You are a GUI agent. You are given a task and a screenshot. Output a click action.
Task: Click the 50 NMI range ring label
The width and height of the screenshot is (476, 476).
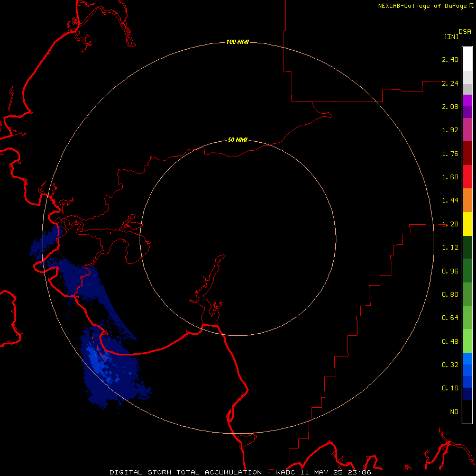[x=237, y=140]
